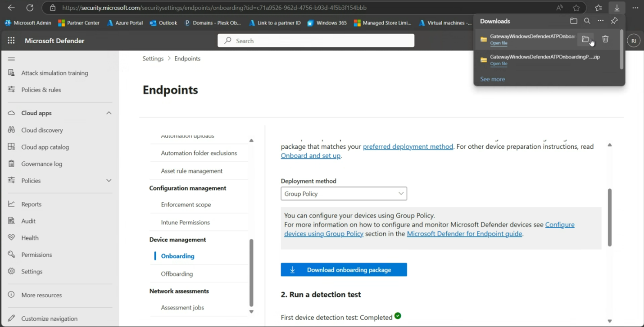Pin the Downloads flyout
Screen dimensions: 644x327
[614, 21]
